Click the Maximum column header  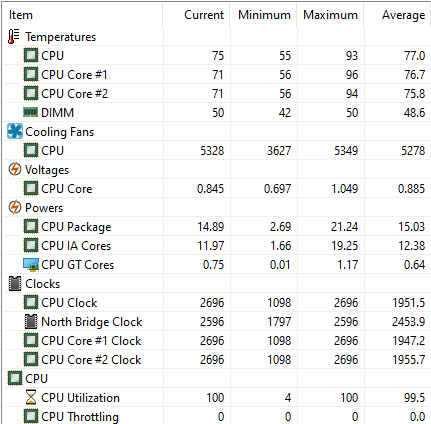(330, 15)
